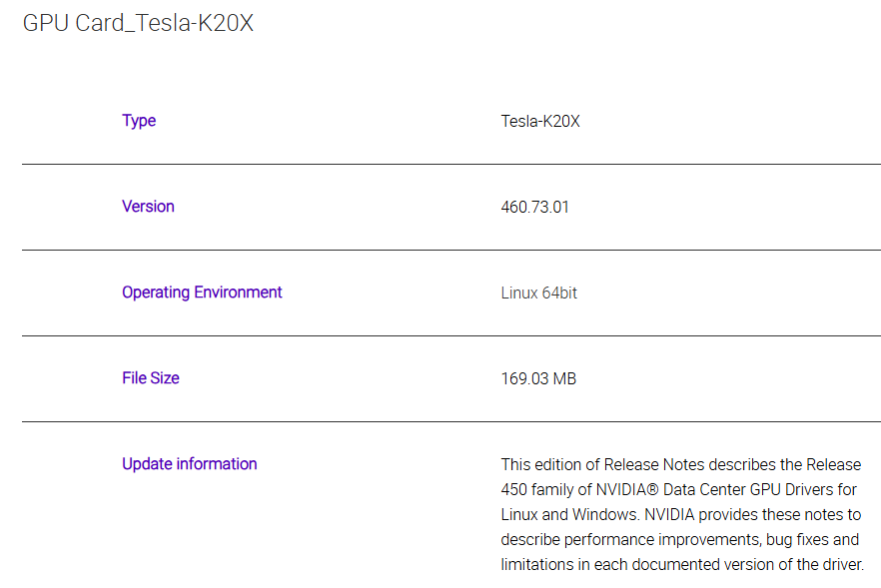Select the 460.73.01 version number
Viewport: 881px width, 588px height.
[x=534, y=208]
